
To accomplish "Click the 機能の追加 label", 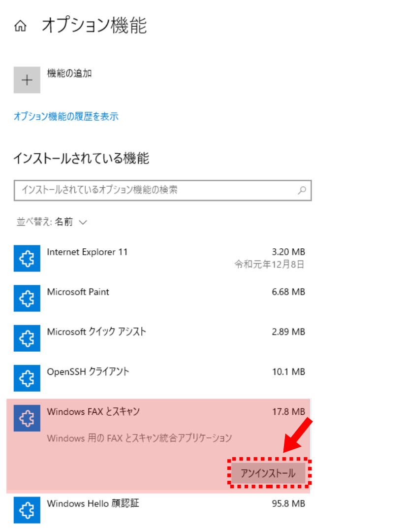I will tap(69, 73).
